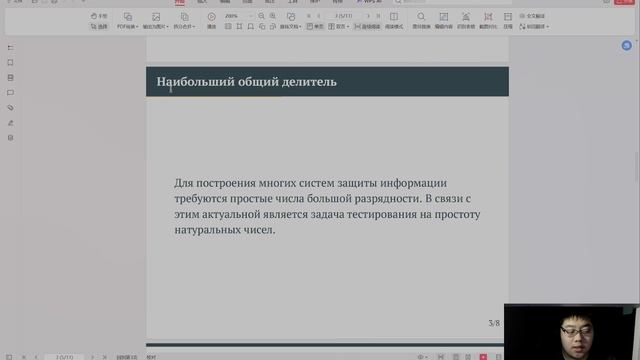The height and width of the screenshot is (360, 640).
Task: Click the blue assistant floating icon
Action: coord(627,45)
